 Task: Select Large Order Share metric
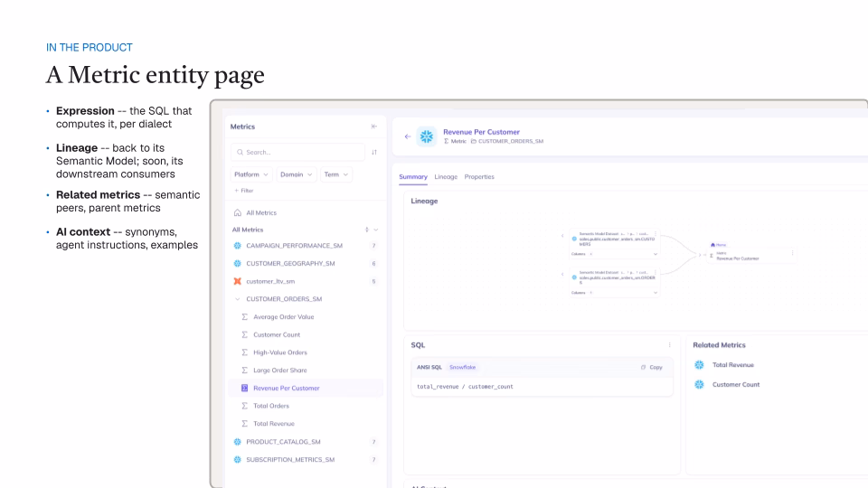(x=280, y=371)
